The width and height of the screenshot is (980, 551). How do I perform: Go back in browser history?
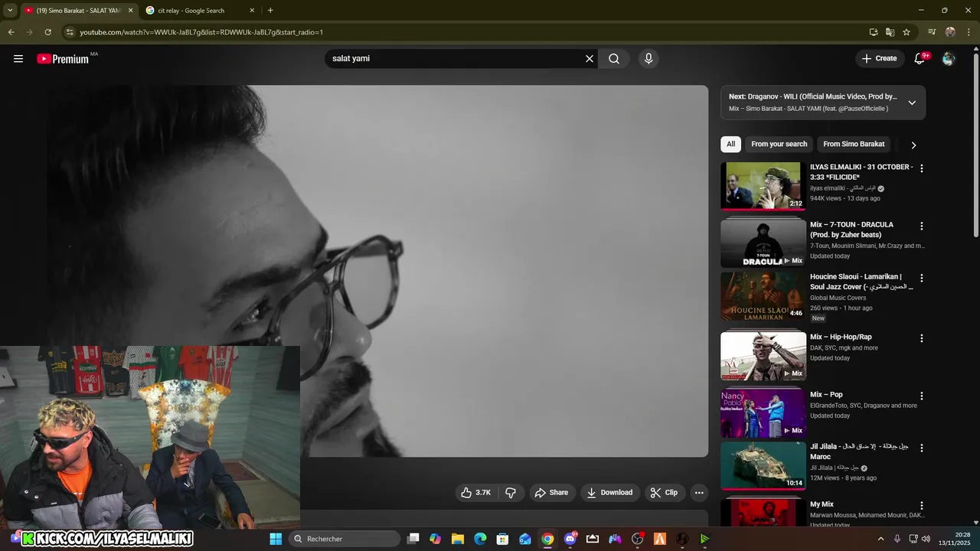(11, 32)
